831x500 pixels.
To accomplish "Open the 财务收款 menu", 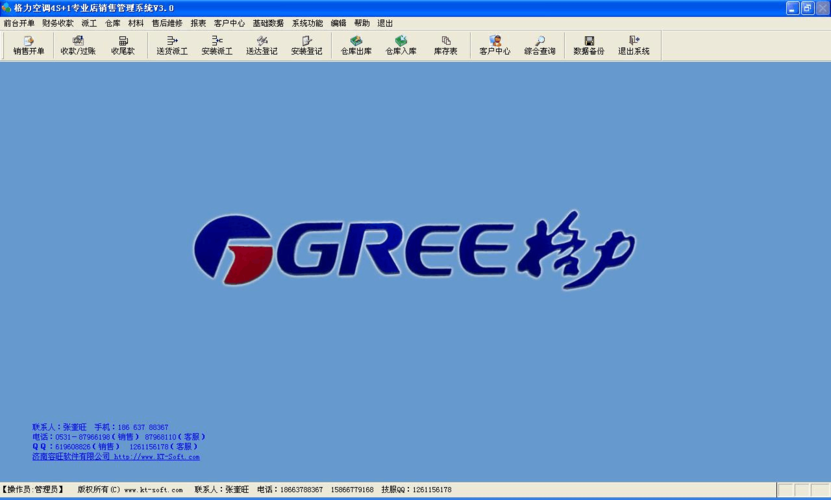I will [x=58, y=23].
